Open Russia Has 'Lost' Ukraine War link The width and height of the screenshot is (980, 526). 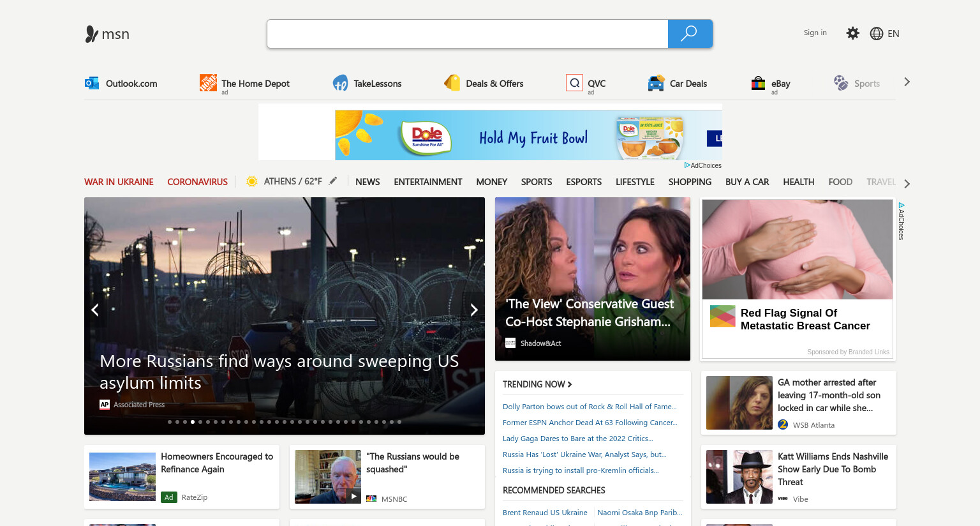[x=584, y=455]
